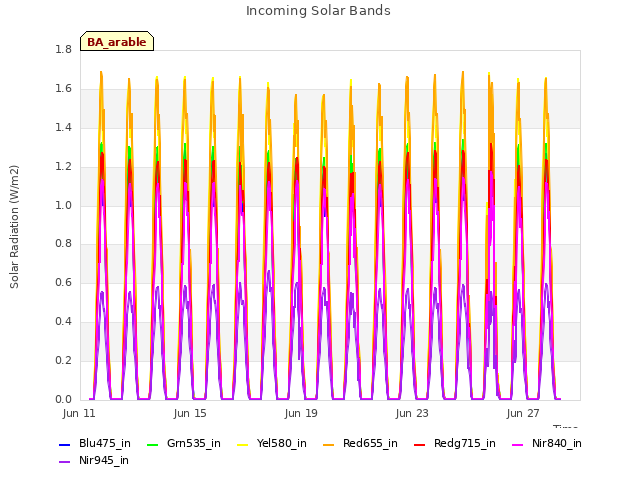Click the red Redg715_in legend swatch
Screen dimensions: 640x480
pyautogui.click(x=420, y=444)
